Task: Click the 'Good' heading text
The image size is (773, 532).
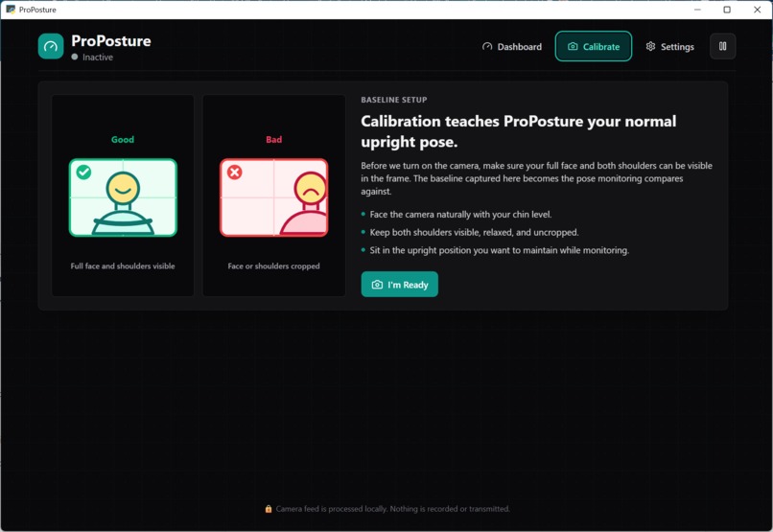Action: pyautogui.click(x=123, y=139)
